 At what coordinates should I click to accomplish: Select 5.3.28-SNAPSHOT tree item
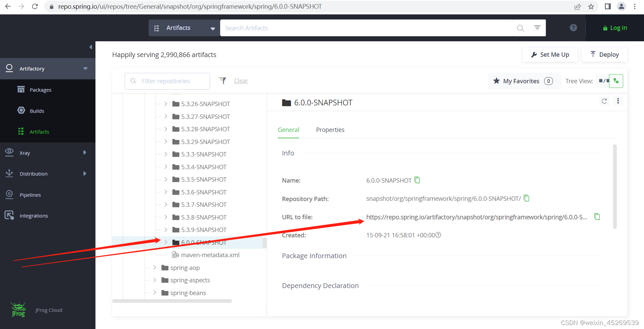click(x=205, y=129)
